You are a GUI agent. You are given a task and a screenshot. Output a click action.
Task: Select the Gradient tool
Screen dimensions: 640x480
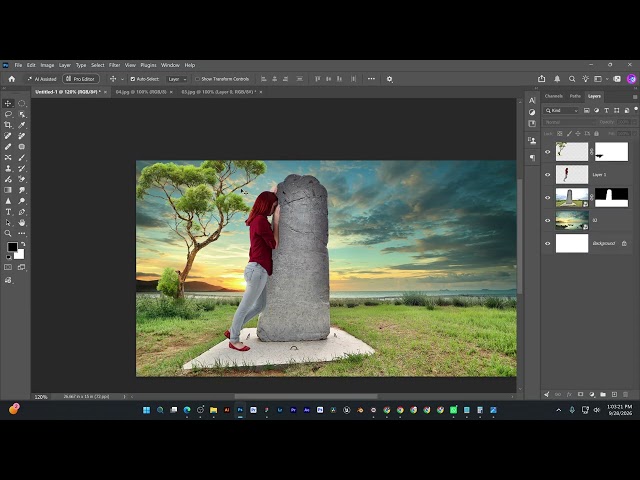[x=8, y=190]
